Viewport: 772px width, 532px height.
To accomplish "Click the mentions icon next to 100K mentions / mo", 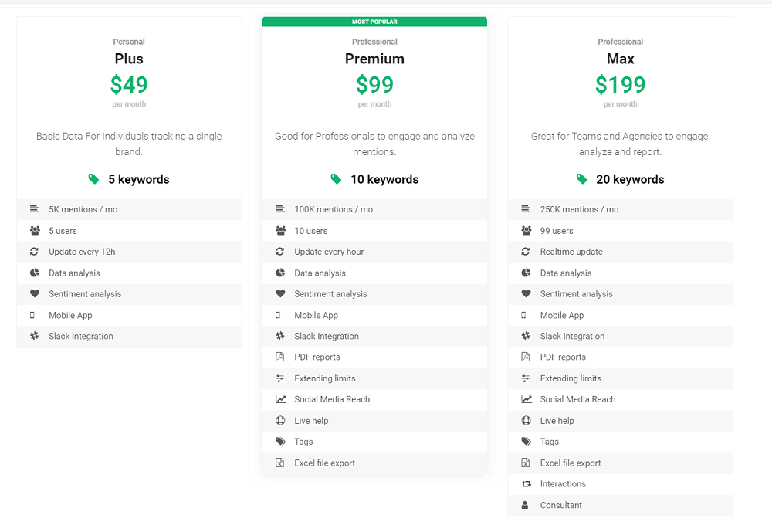I will pos(280,208).
